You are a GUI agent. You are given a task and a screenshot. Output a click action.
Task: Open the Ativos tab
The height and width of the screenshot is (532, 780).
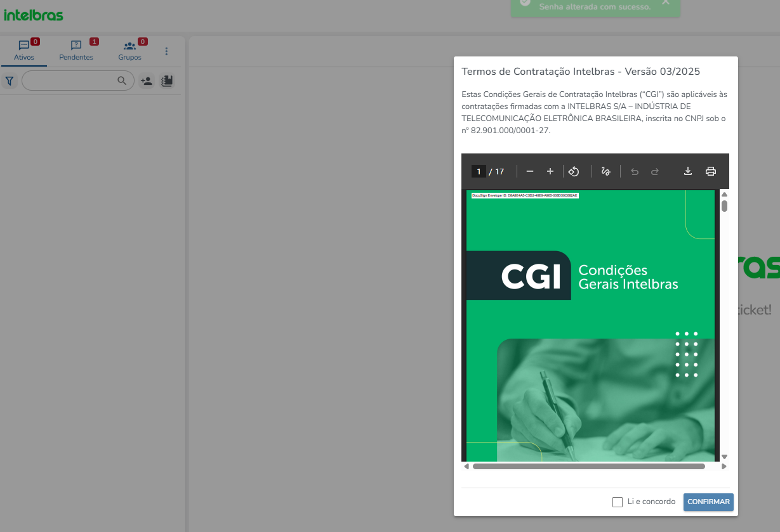tap(24, 51)
